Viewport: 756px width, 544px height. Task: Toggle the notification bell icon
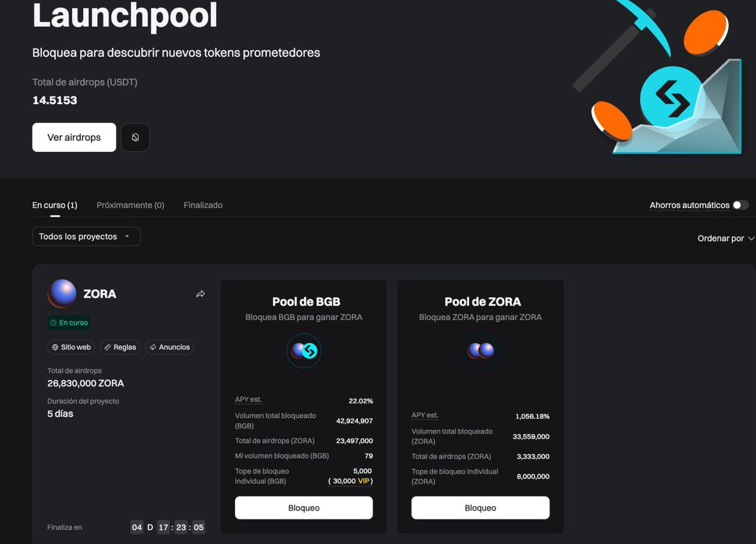coord(135,137)
